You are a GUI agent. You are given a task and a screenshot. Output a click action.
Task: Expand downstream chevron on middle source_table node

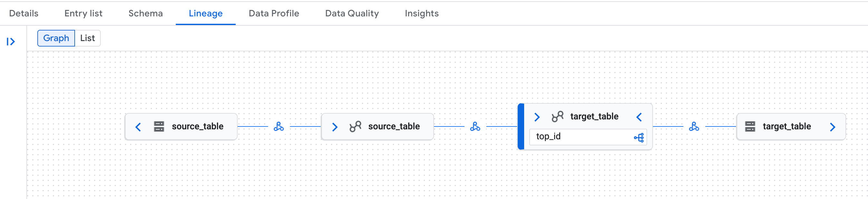pos(334,127)
